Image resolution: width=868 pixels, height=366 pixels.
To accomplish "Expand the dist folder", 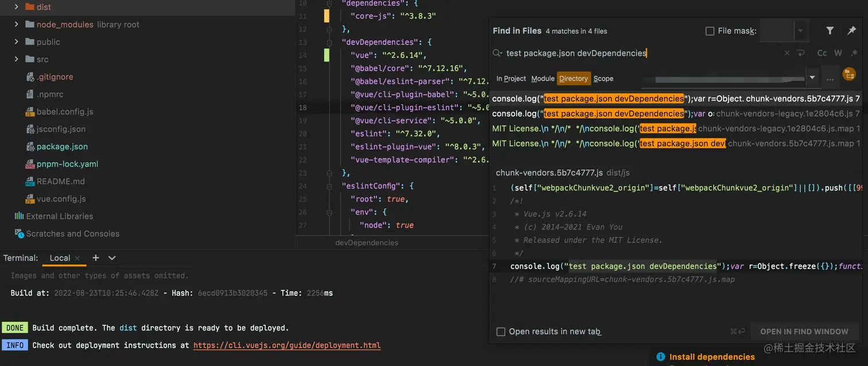I will (x=16, y=7).
